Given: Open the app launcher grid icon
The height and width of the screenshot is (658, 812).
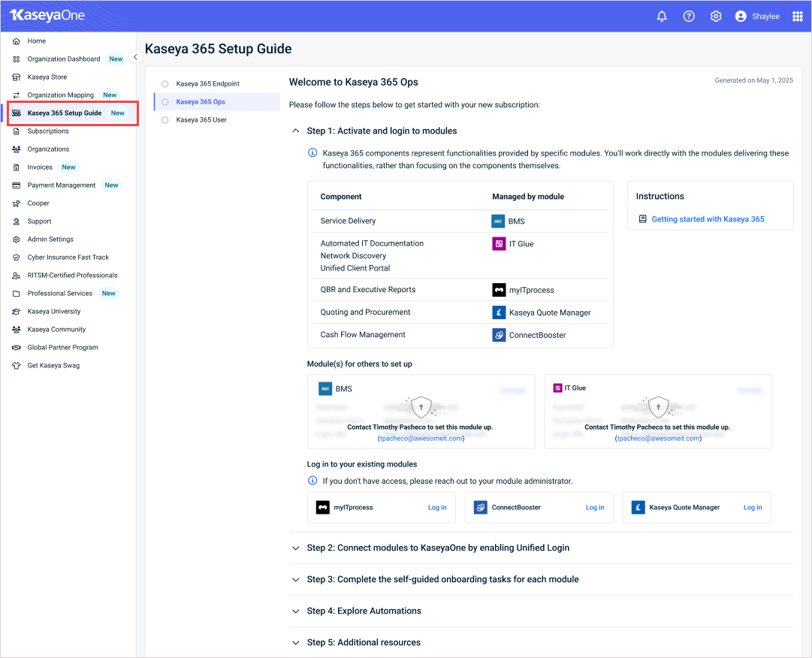Looking at the screenshot, I should coord(798,16).
